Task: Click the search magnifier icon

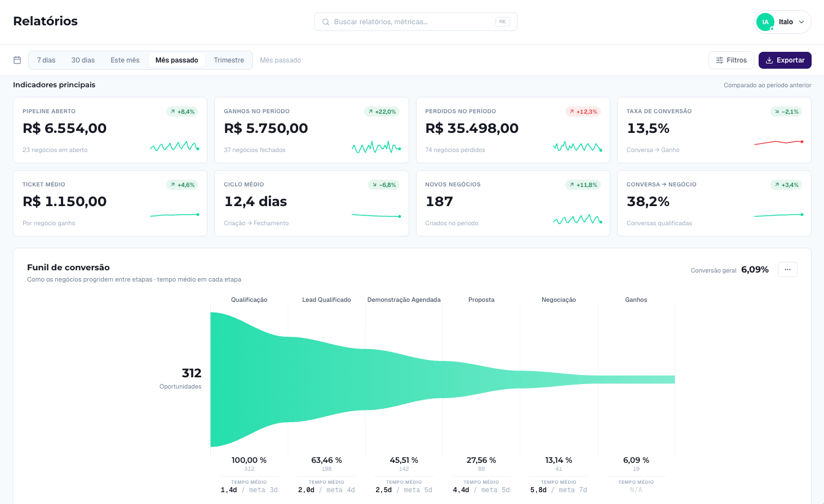Action: pos(326,22)
